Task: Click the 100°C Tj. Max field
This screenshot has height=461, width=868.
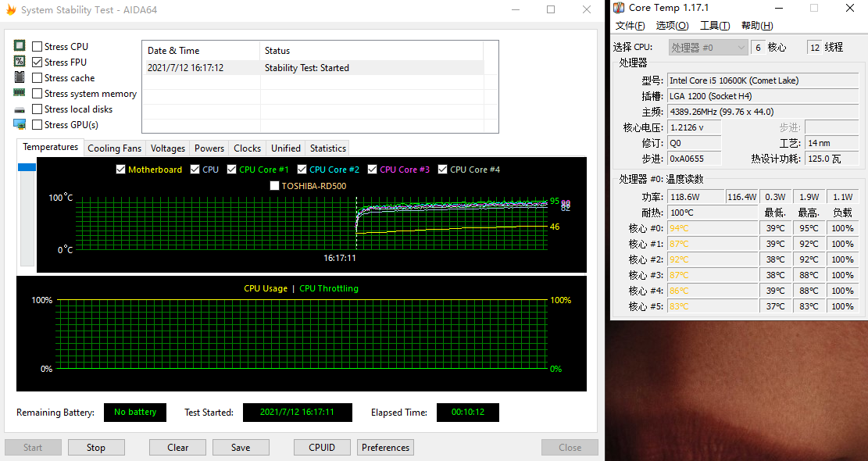Action: (x=713, y=213)
